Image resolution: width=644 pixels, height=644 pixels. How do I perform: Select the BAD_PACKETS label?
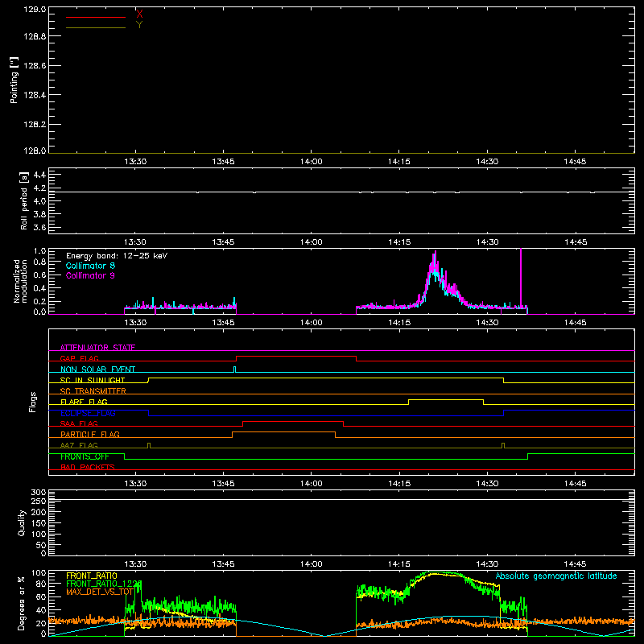88,468
